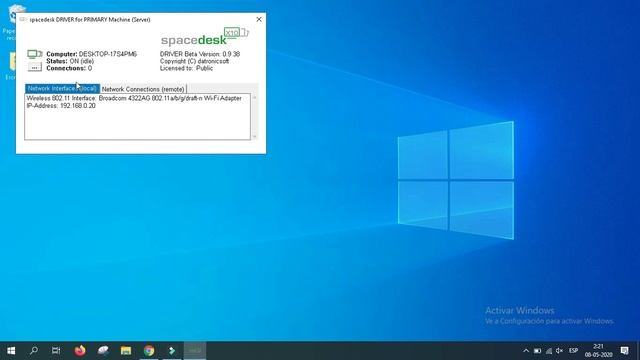Click the "Licensed to: Public" text
The width and height of the screenshot is (640, 360).
click(186, 68)
